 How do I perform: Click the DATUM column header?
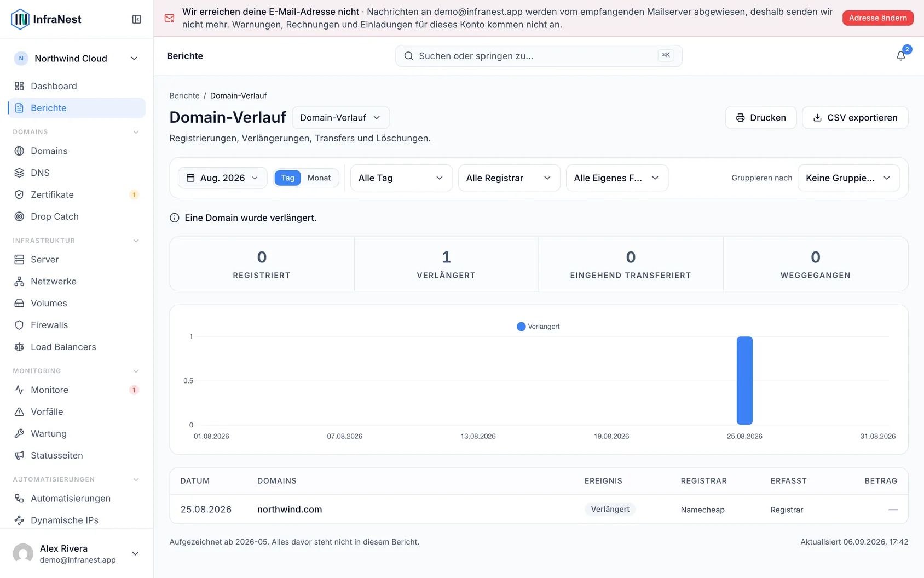[195, 480]
